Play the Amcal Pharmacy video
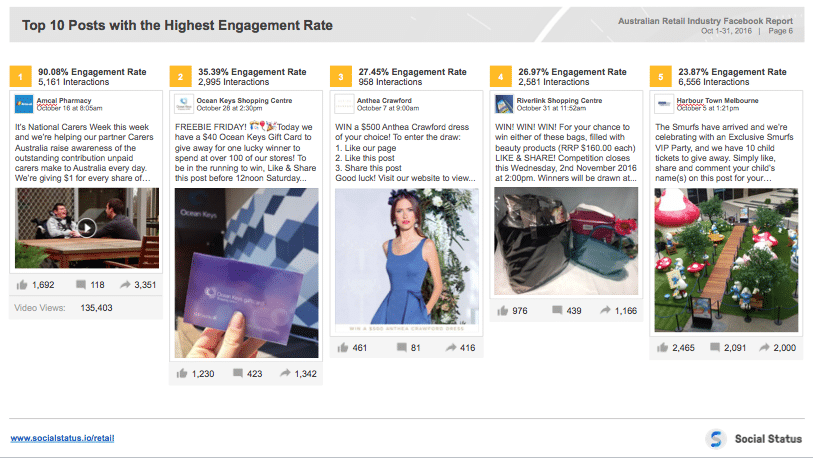The width and height of the screenshot is (813, 458). pos(87,227)
